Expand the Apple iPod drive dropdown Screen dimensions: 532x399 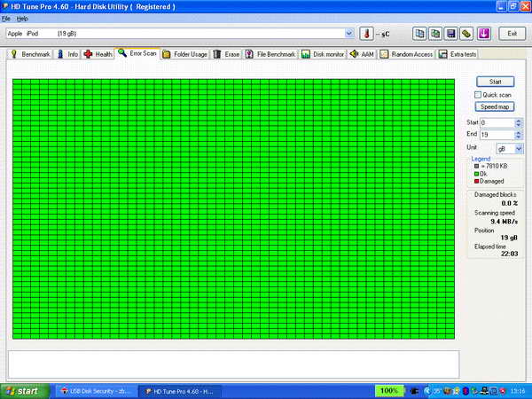(349, 34)
